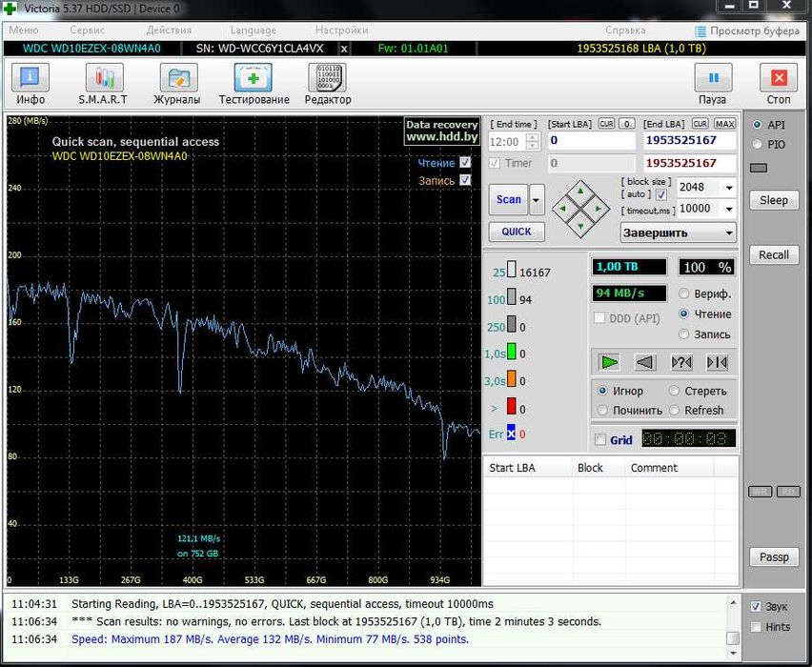812x667 pixels.
Task: Click the Start LBA input field
Action: (x=591, y=141)
